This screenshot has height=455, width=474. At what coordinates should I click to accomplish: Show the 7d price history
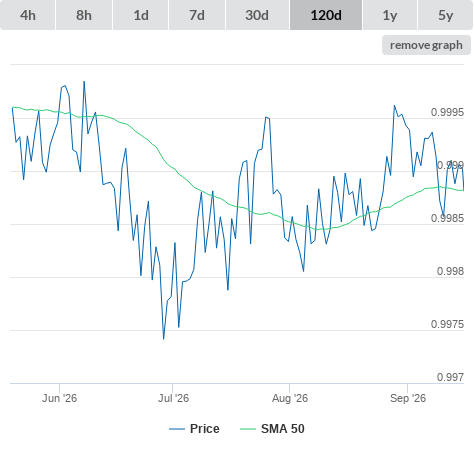[197, 15]
